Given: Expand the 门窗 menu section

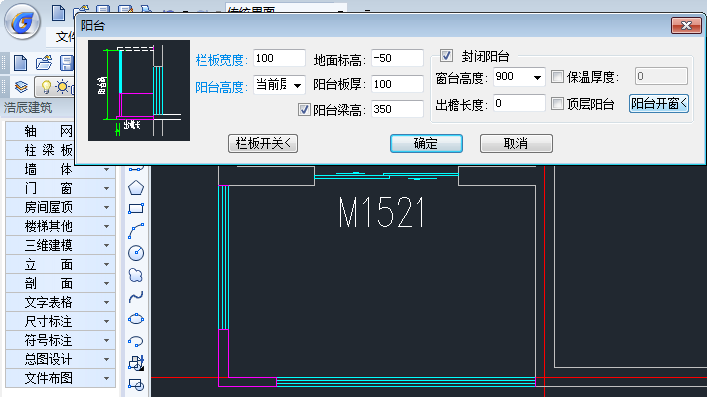Looking at the screenshot, I should click(60, 188).
